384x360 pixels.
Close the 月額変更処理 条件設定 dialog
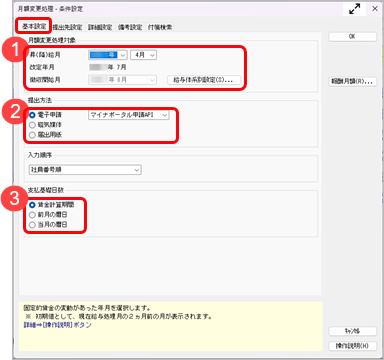click(375, 9)
